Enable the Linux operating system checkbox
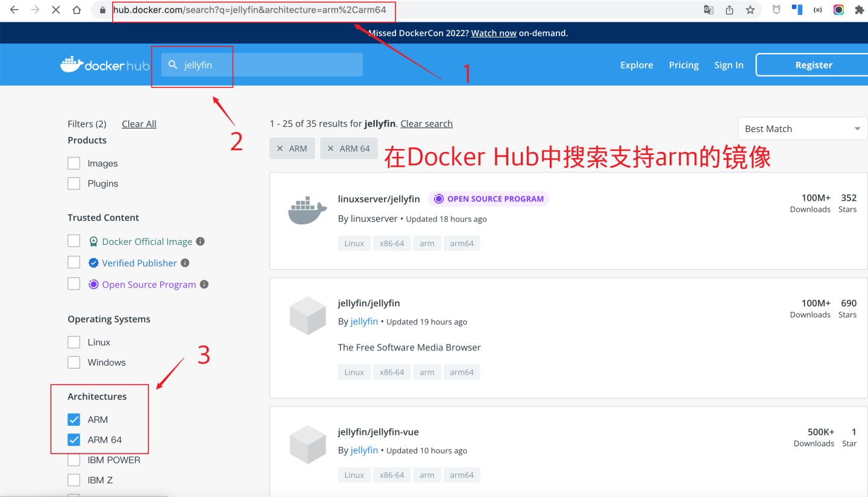868x497 pixels. pos(74,341)
